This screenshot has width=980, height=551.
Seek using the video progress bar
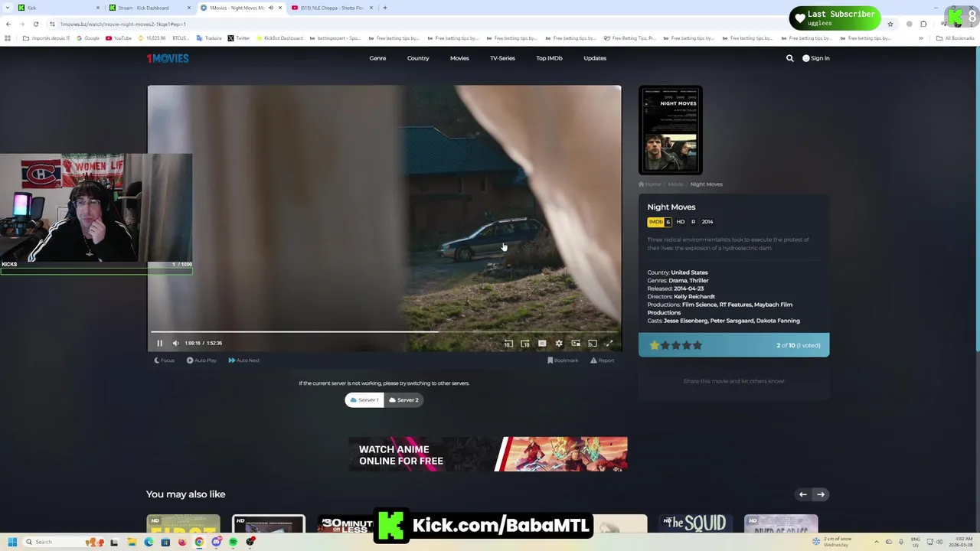click(384, 332)
